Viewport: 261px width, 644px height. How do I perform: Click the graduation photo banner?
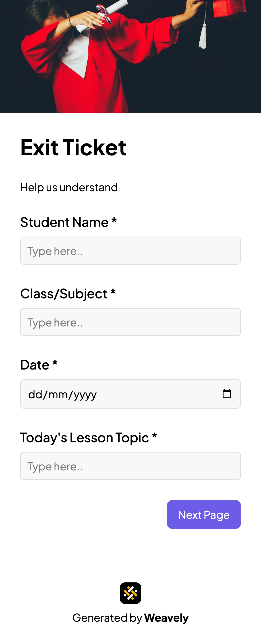[x=130, y=56]
